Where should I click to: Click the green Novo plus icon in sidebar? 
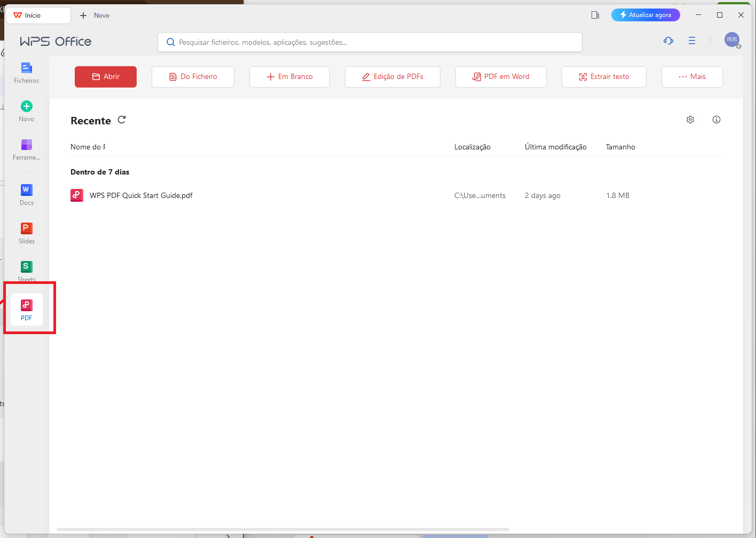[27, 106]
